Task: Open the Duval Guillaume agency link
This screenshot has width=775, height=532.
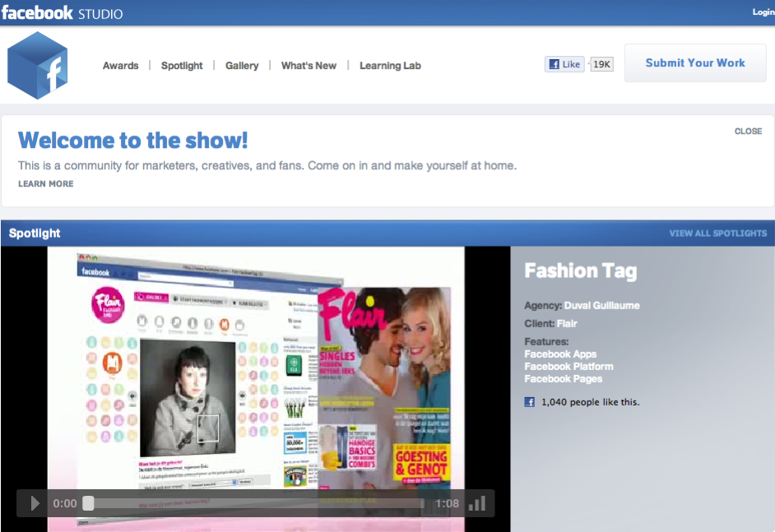Action: click(601, 305)
